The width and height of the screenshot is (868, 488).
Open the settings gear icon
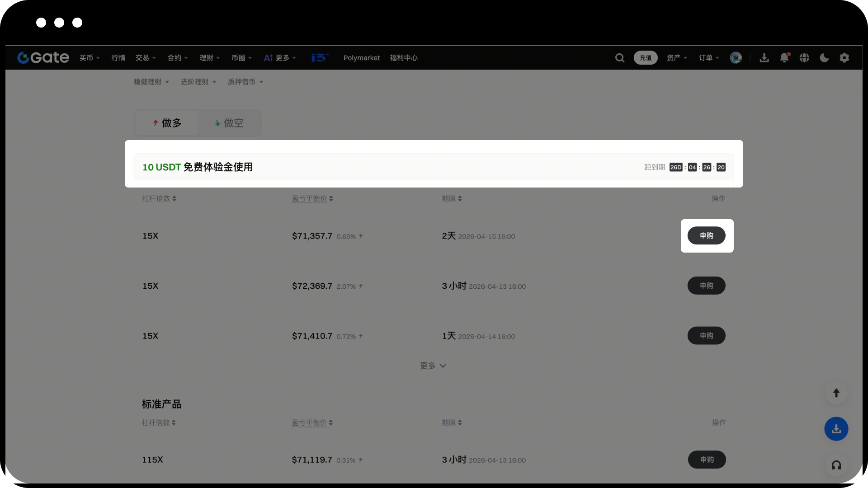[x=844, y=58]
